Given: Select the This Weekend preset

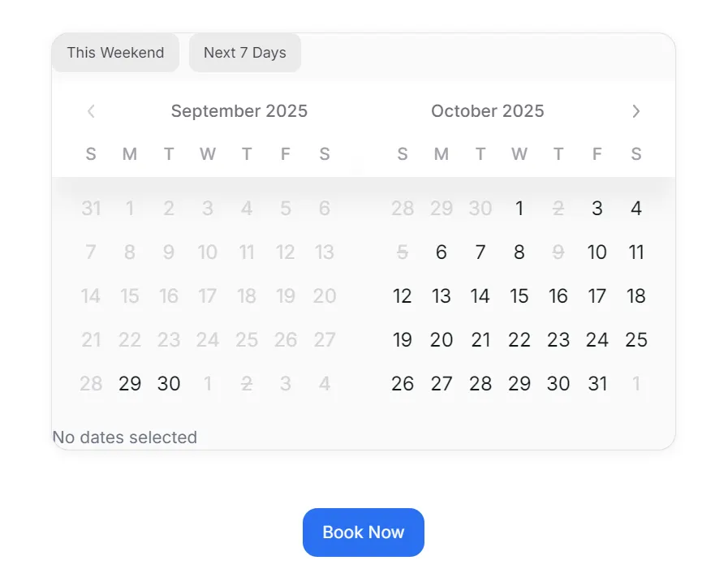Looking at the screenshot, I should coord(115,53).
